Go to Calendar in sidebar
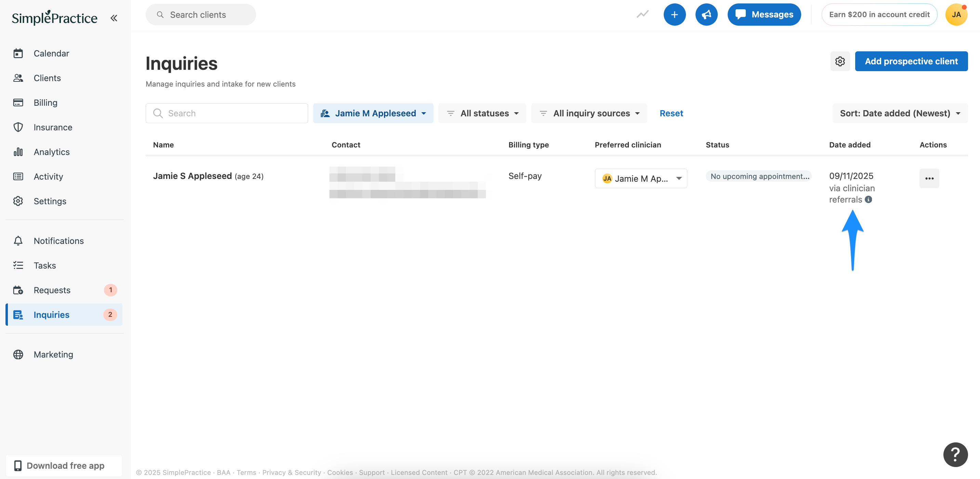Screen dimensions: 980x479 pos(51,53)
